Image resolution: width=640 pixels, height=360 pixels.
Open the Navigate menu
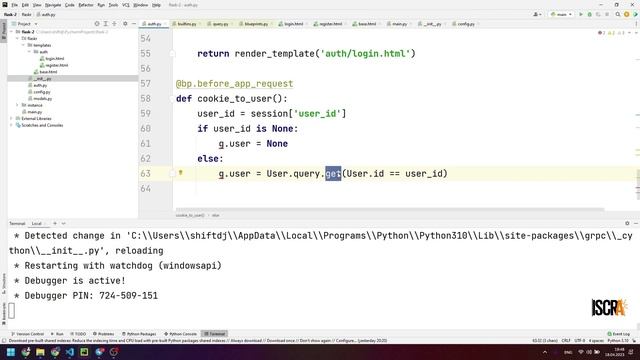53,5
